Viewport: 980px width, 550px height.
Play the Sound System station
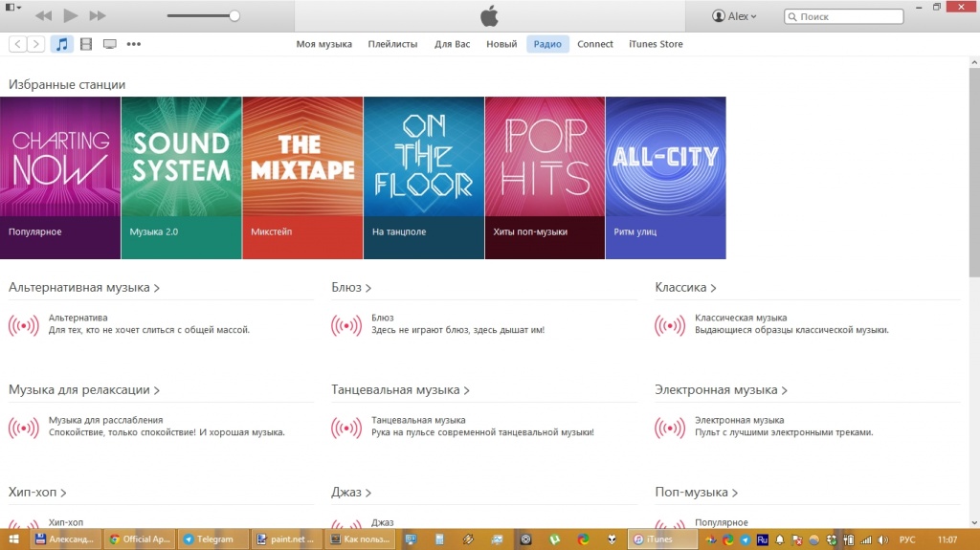click(181, 178)
